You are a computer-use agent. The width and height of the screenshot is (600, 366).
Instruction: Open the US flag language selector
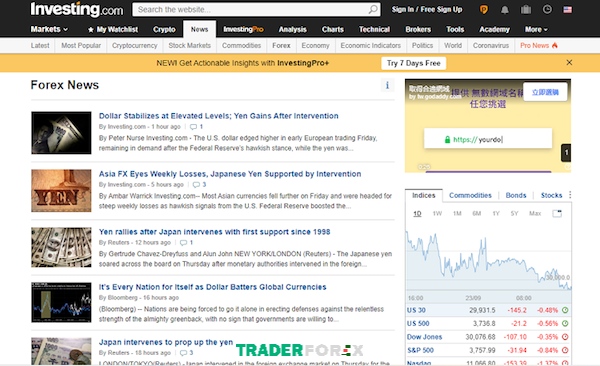click(567, 10)
